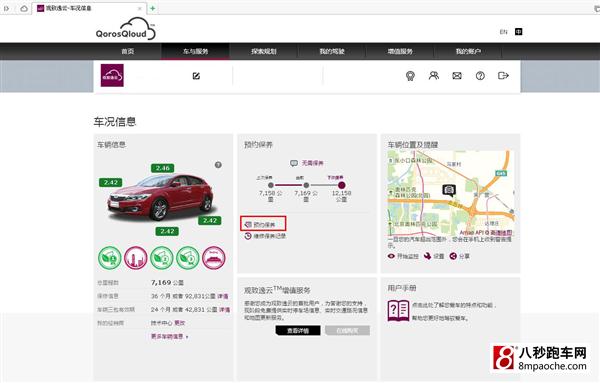Toggle 开始监控 eye monitoring
Screen dimensions: 600x383
click(x=403, y=256)
